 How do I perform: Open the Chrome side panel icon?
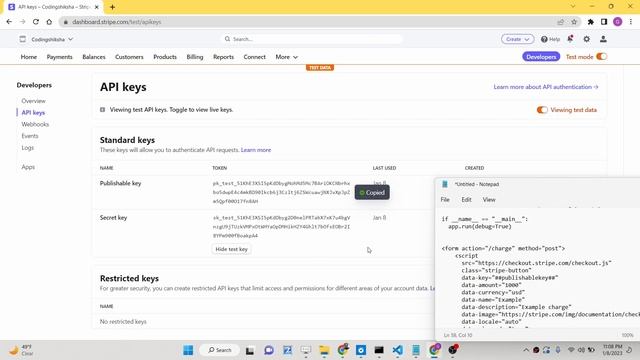[x=604, y=22]
